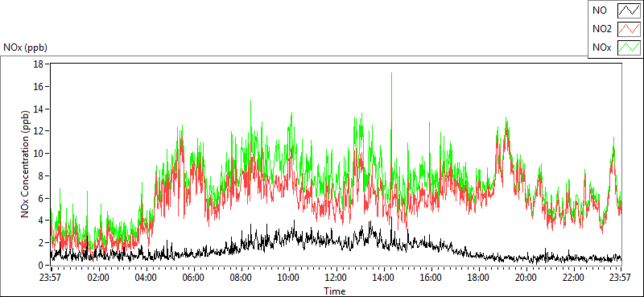Click the NOx Concentration (ppb) axis label

coord(25,164)
